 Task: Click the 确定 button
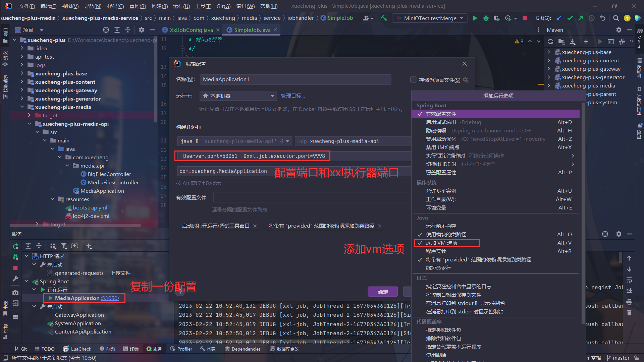383,292
